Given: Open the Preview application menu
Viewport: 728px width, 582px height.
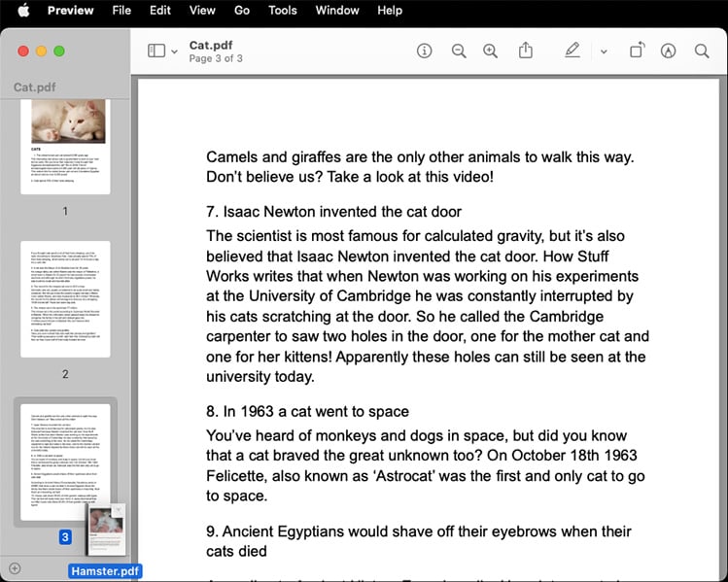Looking at the screenshot, I should pyautogui.click(x=71, y=11).
